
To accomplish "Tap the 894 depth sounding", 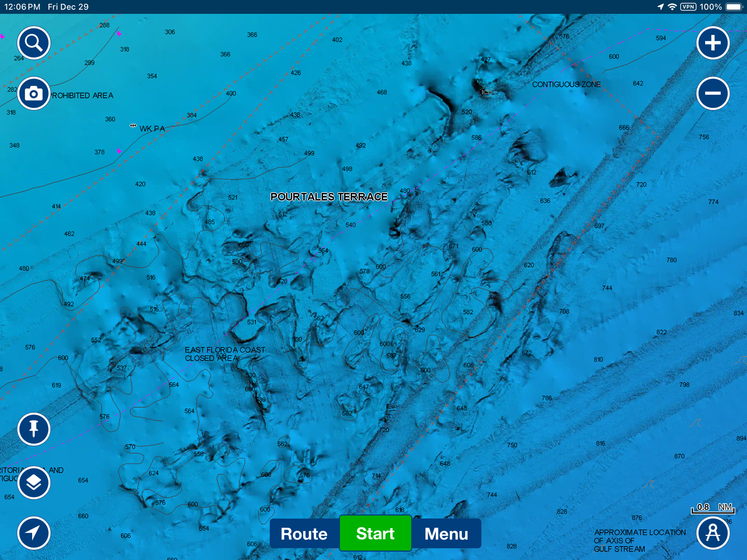I will pyautogui.click(x=741, y=438).
